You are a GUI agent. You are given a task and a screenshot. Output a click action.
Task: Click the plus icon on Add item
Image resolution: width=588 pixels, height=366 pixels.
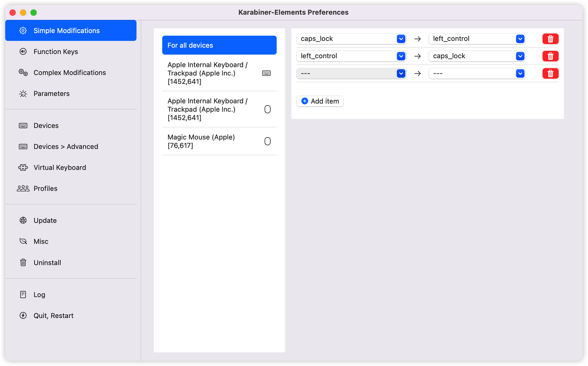point(305,101)
